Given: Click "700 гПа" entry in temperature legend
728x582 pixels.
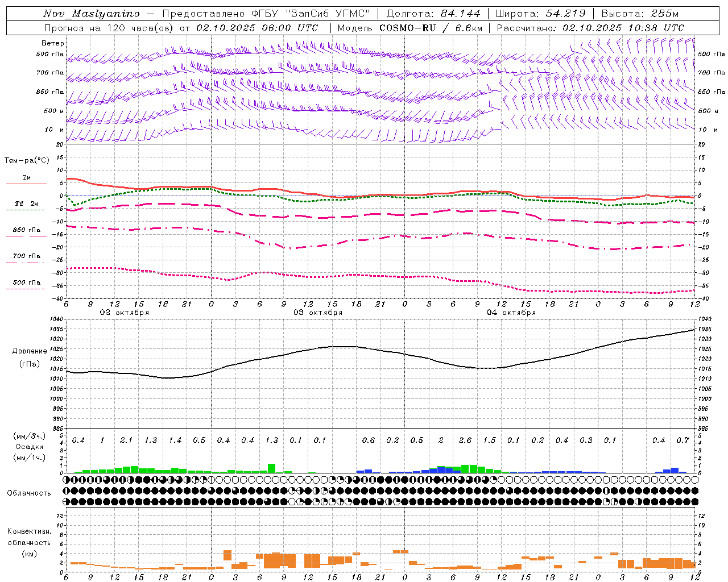Looking at the screenshot, I should pyautogui.click(x=27, y=256).
